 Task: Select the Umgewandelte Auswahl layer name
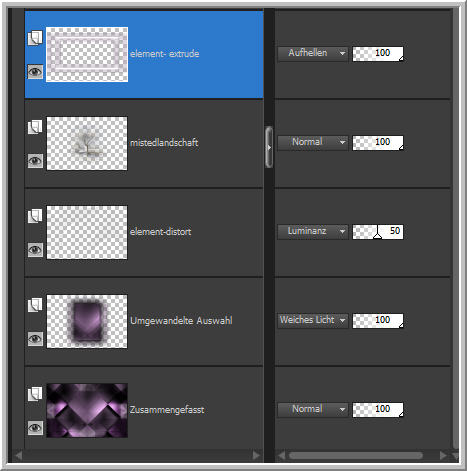point(181,321)
